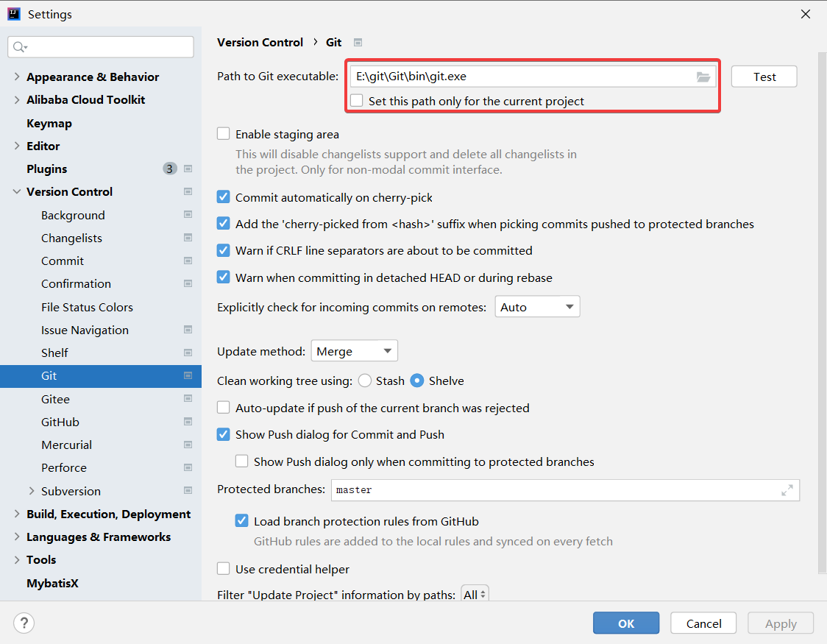Viewport: 827px width, 644px height.
Task: Click the project icon next to Plugins
Action: (188, 169)
